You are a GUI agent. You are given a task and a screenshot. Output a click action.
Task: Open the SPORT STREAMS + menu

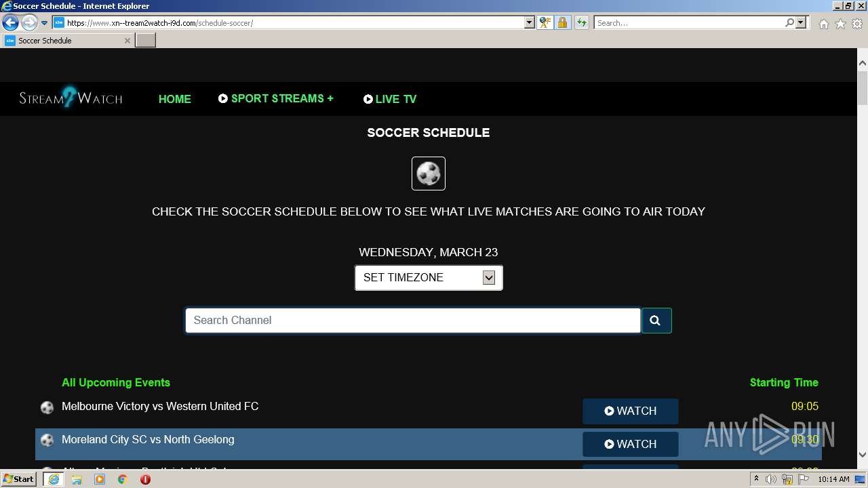(x=276, y=98)
